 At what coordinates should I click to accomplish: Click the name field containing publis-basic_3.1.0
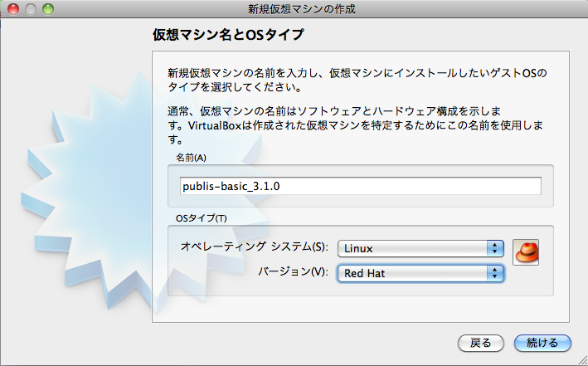pyautogui.click(x=361, y=186)
